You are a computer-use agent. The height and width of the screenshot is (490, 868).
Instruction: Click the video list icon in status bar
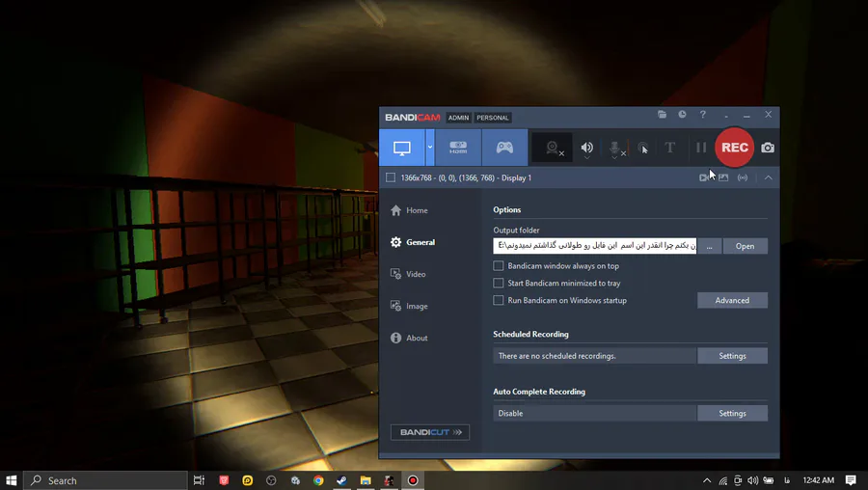(703, 177)
